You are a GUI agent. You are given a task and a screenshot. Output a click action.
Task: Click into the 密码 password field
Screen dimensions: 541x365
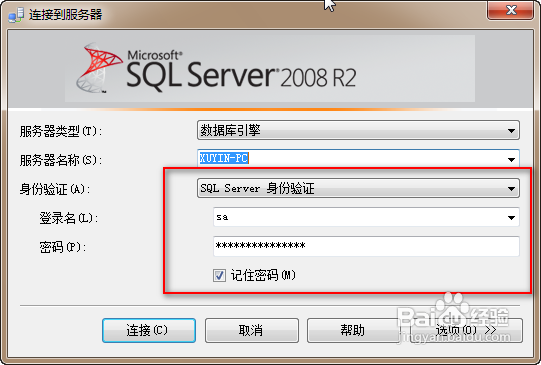pos(366,246)
